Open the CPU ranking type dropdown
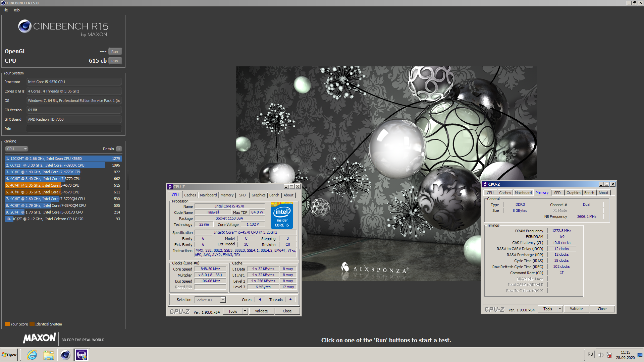This screenshot has height=362, width=644. [16, 149]
